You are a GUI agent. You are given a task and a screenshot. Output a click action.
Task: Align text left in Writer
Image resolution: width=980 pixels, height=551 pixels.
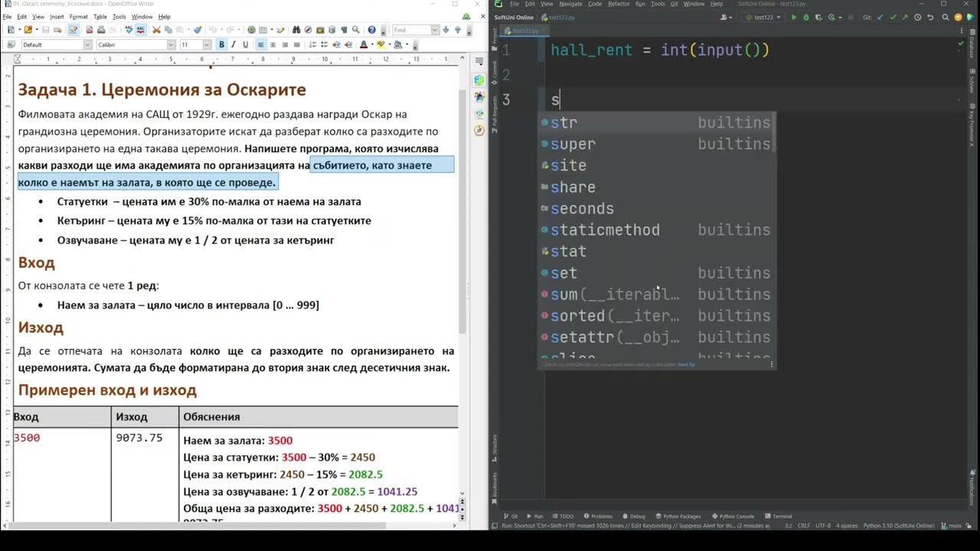point(260,44)
